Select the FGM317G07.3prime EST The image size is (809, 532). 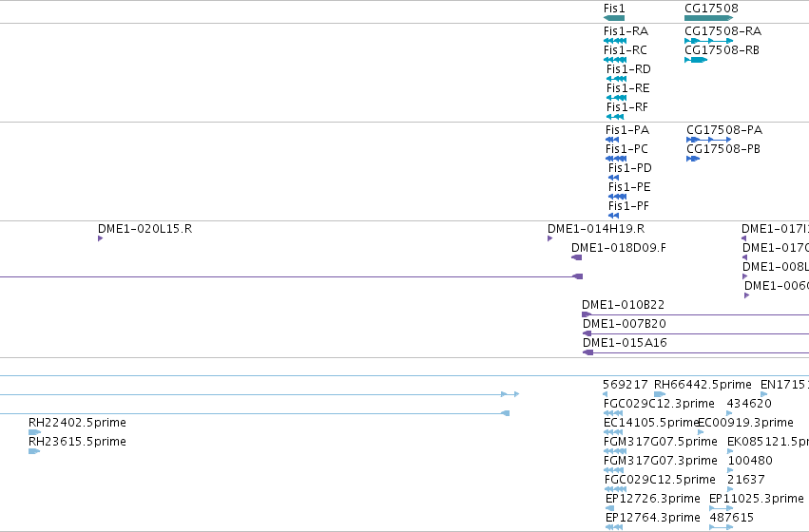(x=661, y=461)
